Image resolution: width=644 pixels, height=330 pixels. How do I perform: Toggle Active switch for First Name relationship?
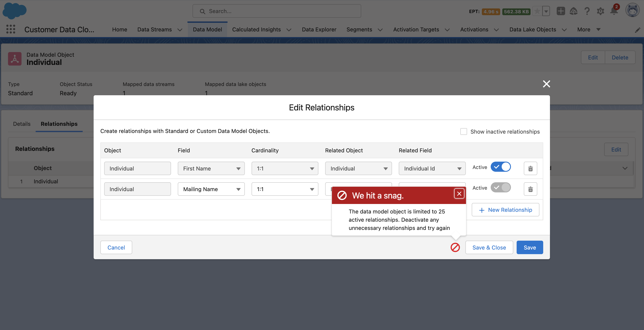501,167
